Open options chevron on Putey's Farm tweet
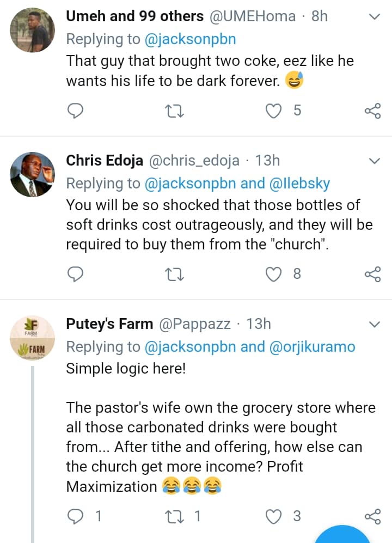Screen dimensions: 392x543 click(375, 325)
